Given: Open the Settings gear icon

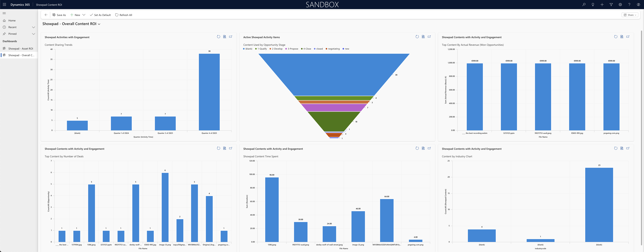Looking at the screenshot, I should [x=620, y=5].
